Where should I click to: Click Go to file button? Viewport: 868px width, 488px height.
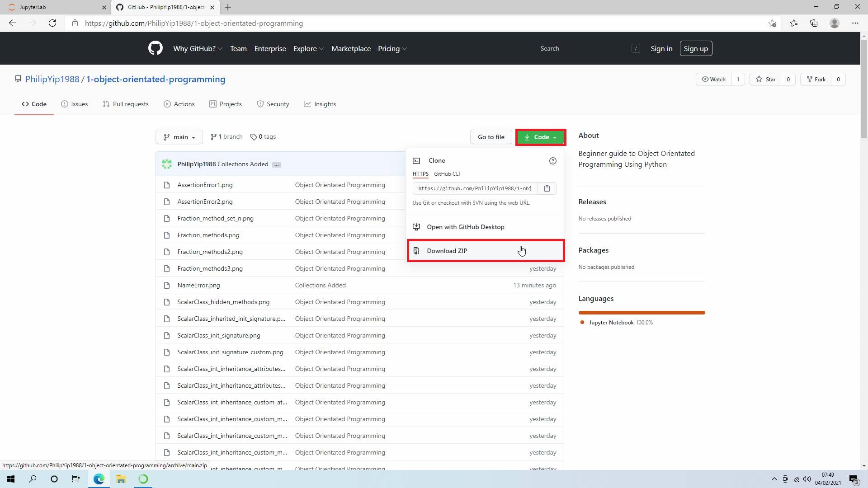pyautogui.click(x=491, y=137)
